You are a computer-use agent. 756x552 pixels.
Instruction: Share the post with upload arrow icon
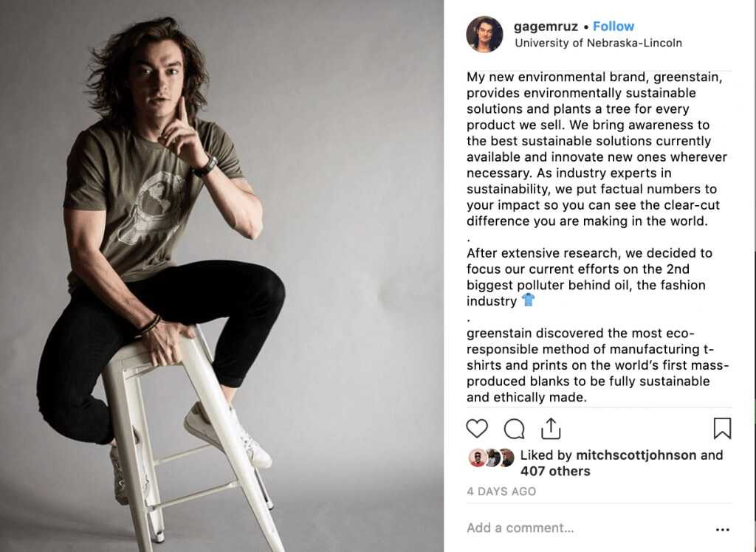[551, 428]
